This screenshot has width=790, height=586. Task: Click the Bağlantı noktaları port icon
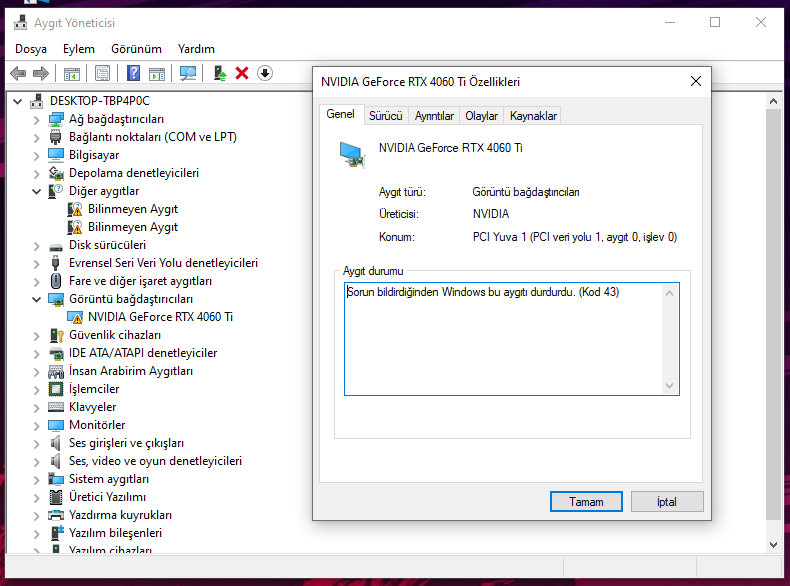pyautogui.click(x=55, y=137)
